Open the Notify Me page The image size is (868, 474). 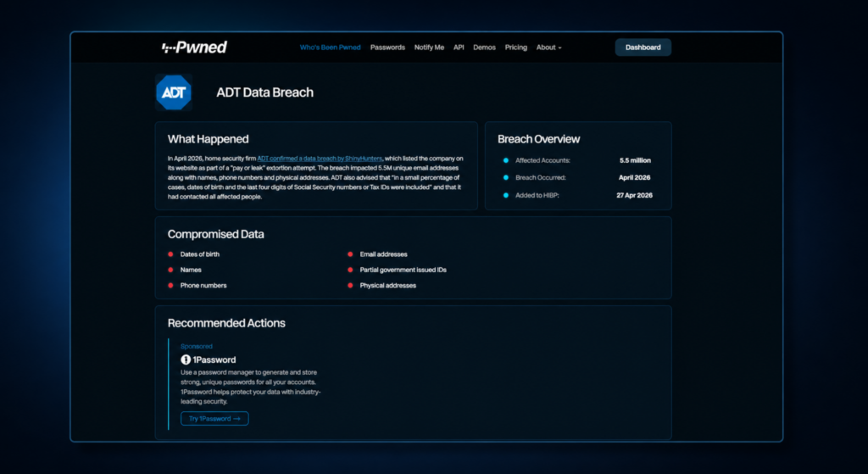coord(429,47)
